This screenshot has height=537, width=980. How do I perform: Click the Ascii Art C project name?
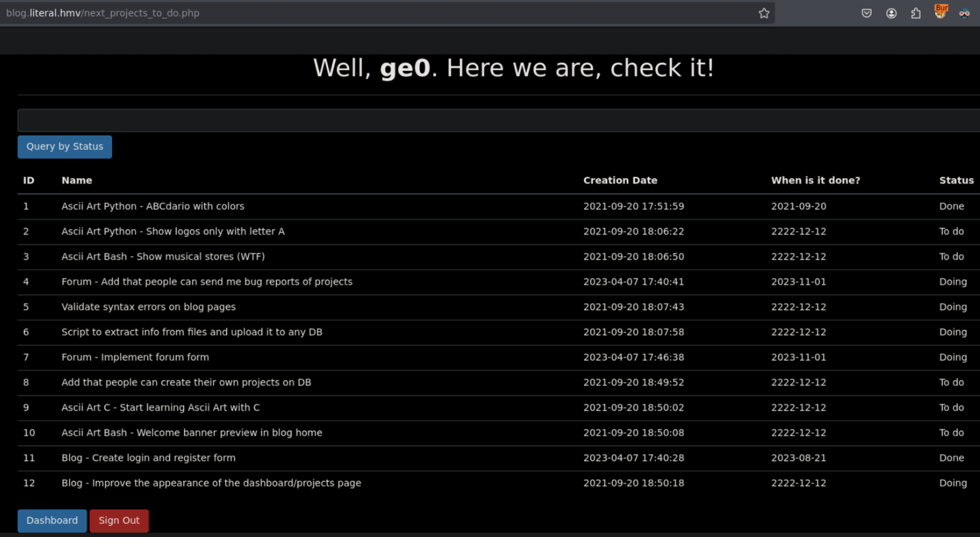[x=160, y=408]
